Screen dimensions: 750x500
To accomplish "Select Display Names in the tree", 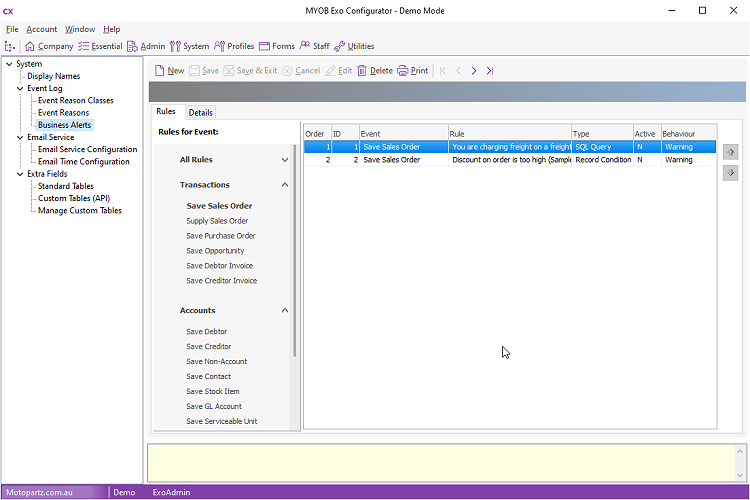I will click(54, 76).
